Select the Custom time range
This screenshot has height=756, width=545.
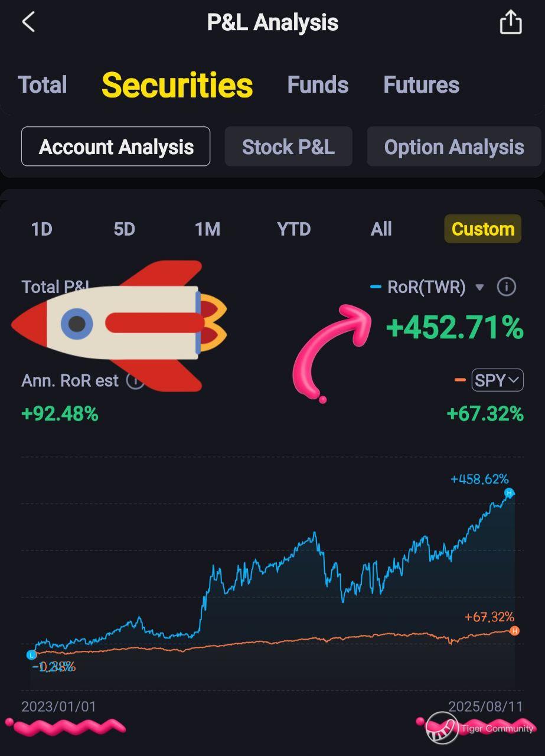point(482,229)
